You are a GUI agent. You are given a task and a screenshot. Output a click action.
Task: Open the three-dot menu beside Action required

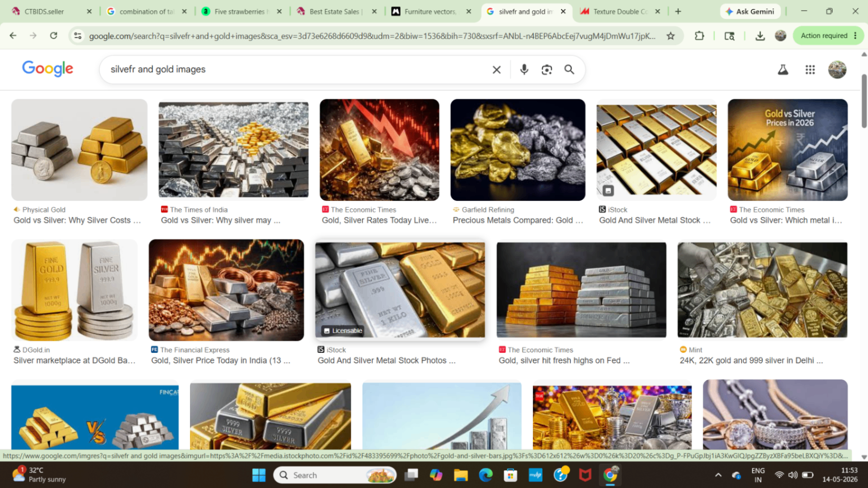coord(855,36)
